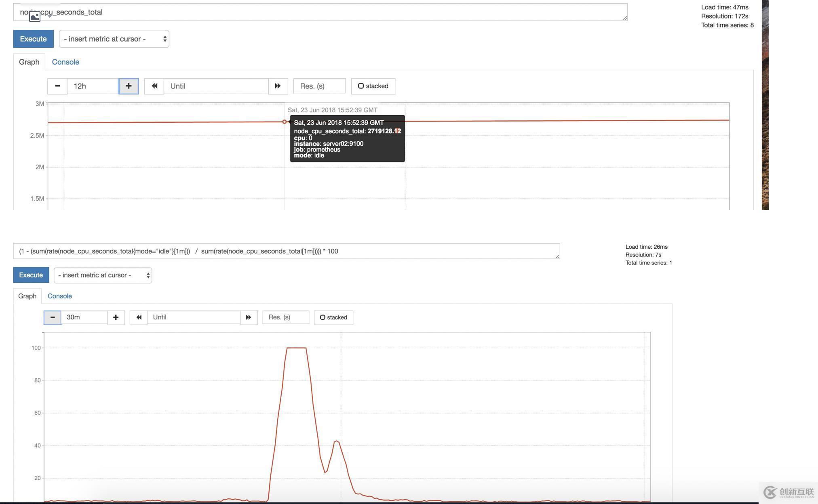Click step backward icon on top graph
Viewport: 818px width, 504px height.
155,85
